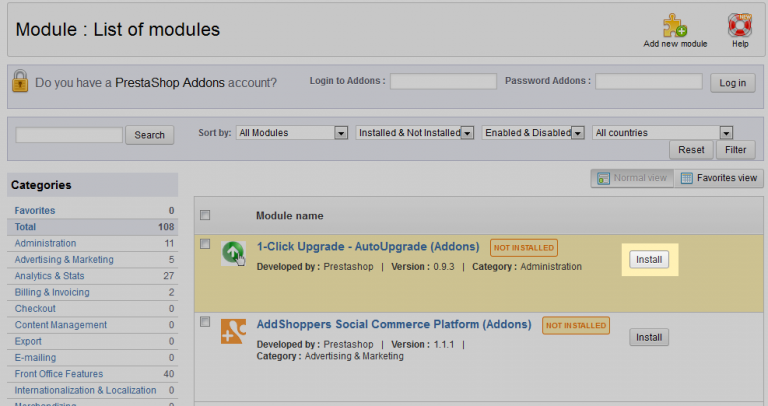
Task: Expand the All countries dropdown
Action: 663,133
